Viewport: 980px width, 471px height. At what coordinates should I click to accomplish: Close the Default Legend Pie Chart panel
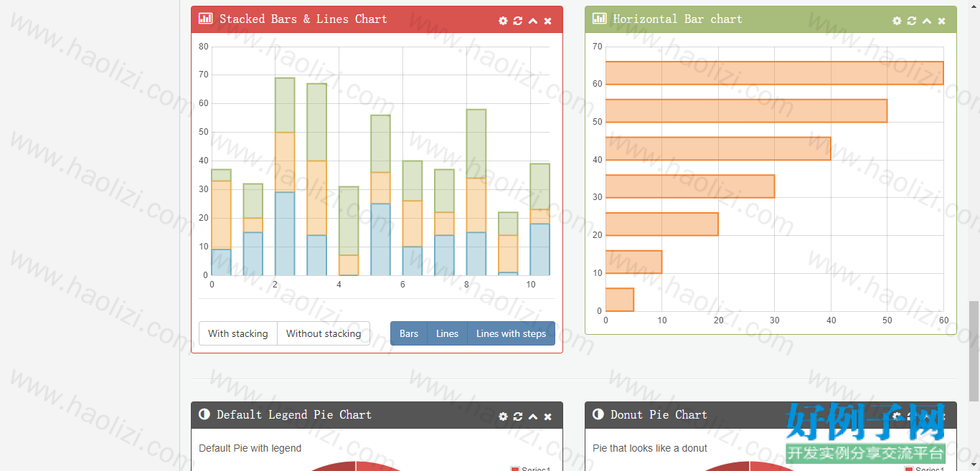548,417
